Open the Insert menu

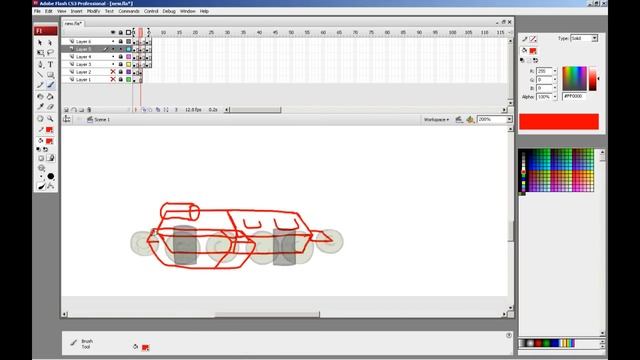(76, 11)
